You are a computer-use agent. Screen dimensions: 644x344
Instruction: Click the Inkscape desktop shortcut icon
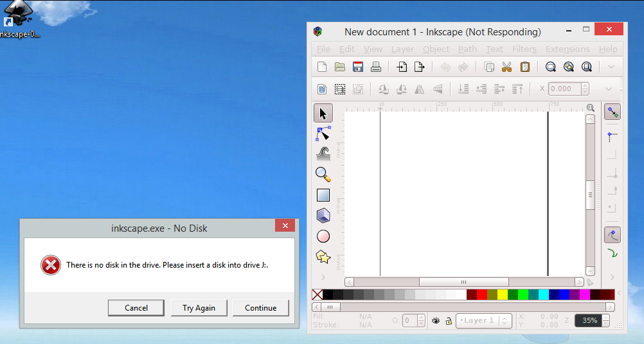click(x=18, y=20)
